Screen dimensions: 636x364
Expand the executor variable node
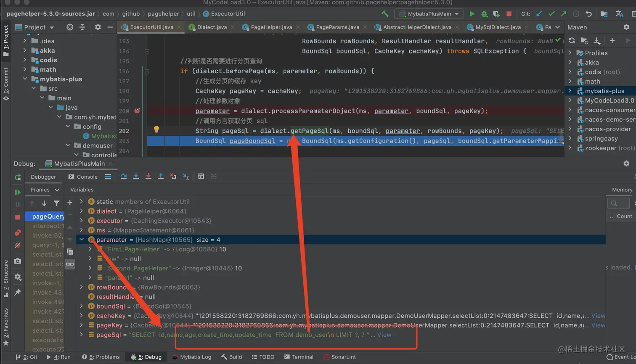[x=82, y=221]
